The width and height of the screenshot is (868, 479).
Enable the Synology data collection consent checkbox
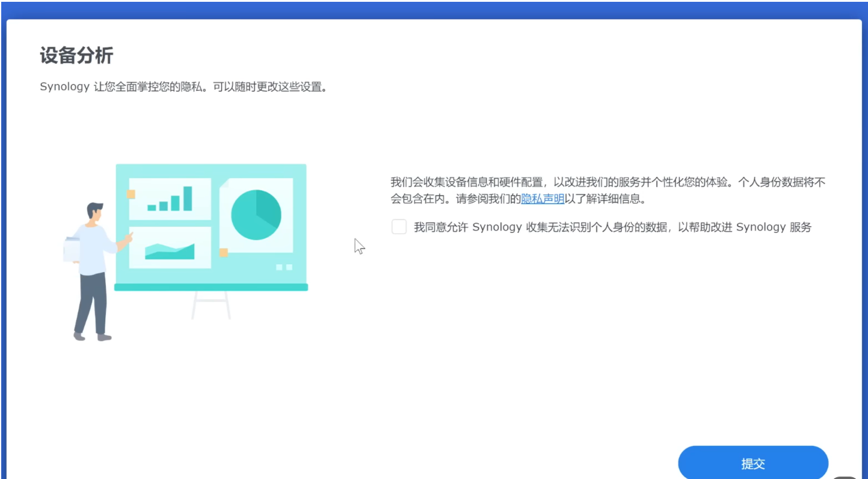point(399,227)
